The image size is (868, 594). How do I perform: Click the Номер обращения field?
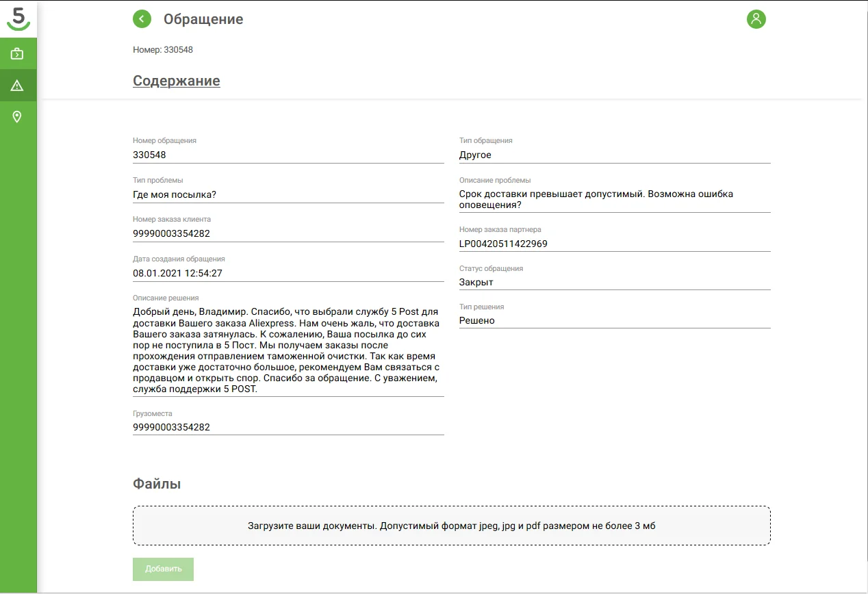point(288,155)
